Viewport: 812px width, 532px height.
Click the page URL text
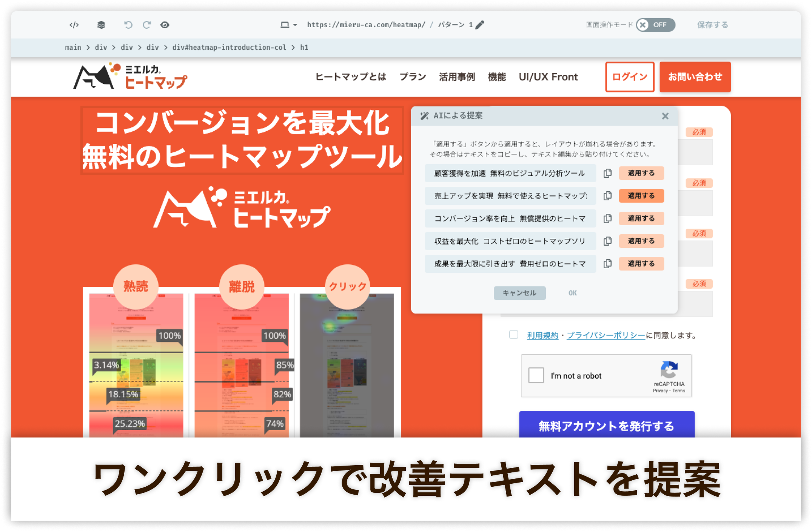(366, 25)
